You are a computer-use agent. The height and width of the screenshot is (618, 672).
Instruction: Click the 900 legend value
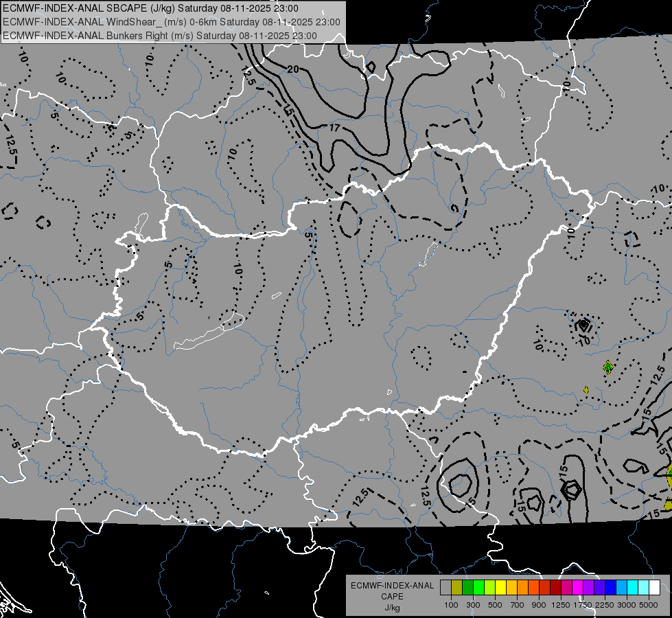pos(539,605)
